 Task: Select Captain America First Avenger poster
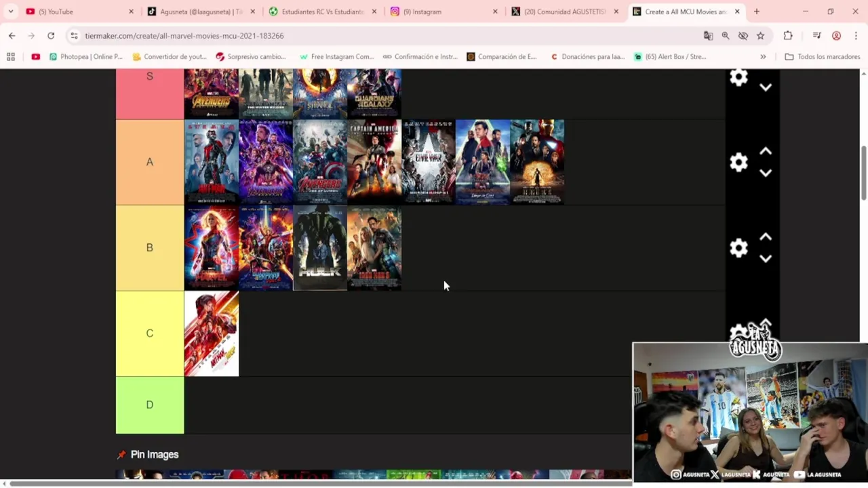point(374,162)
